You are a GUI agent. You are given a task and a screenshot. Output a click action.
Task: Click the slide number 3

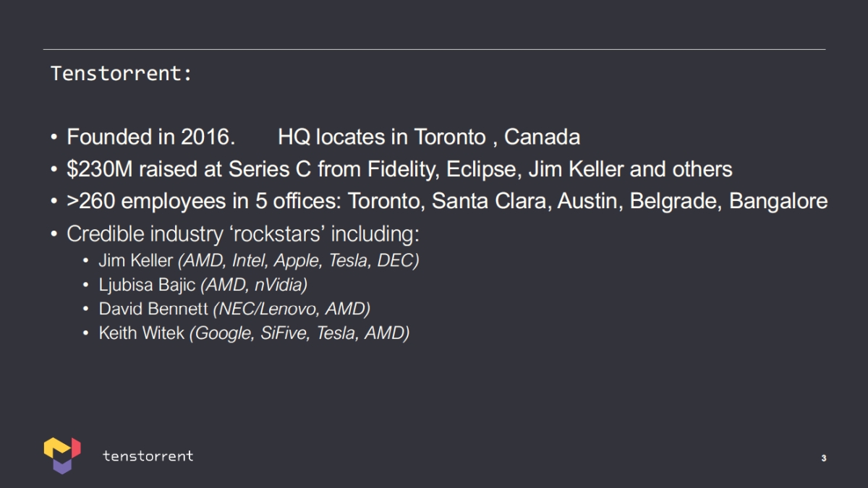point(824,458)
